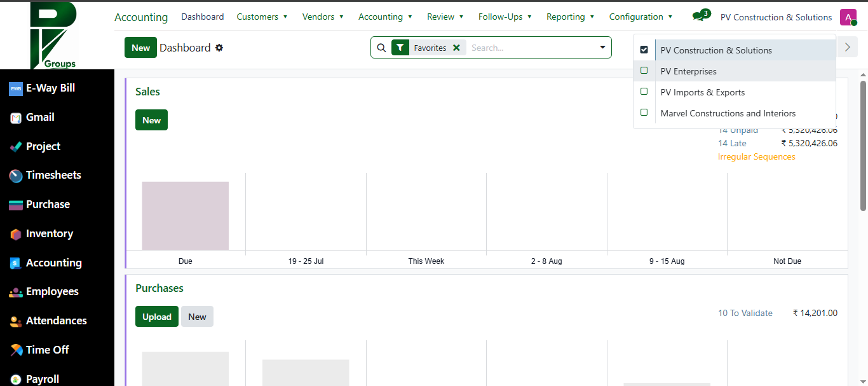Click Upload button in Purchases card
This screenshot has width=868, height=386.
click(156, 317)
